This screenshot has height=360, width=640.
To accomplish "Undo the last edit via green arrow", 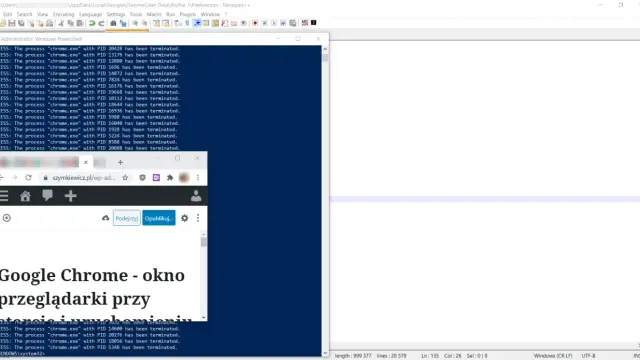I will coord(92,23).
